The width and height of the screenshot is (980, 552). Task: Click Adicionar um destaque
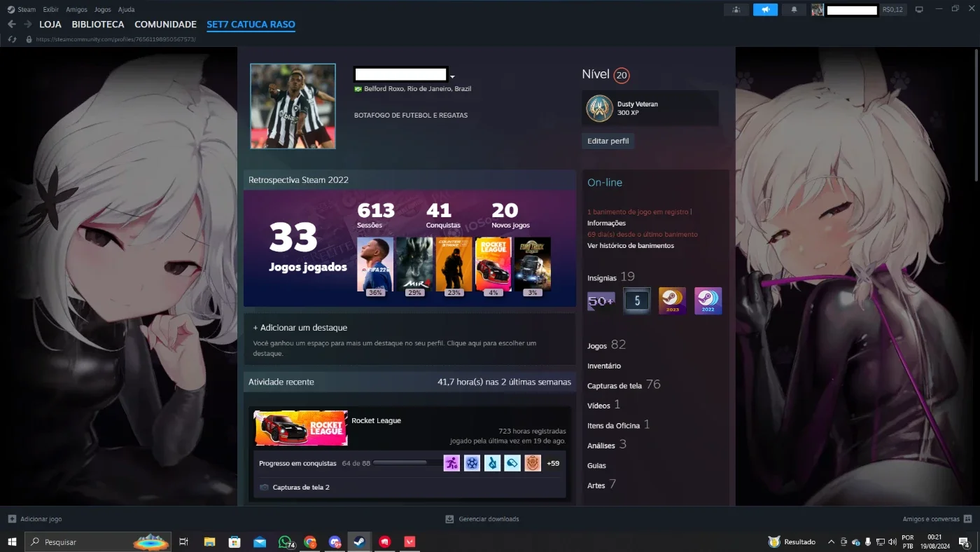coord(300,327)
